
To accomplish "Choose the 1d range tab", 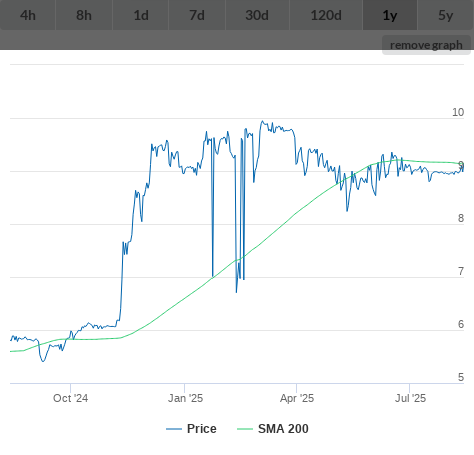I will [141, 15].
